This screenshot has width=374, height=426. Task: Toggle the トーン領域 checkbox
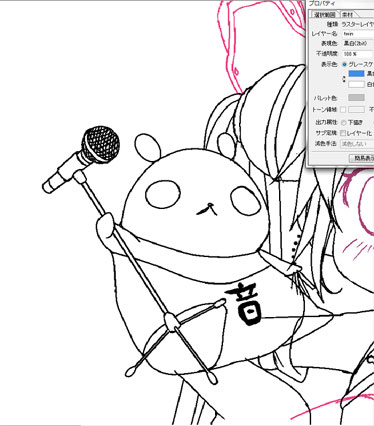pyautogui.click(x=343, y=109)
